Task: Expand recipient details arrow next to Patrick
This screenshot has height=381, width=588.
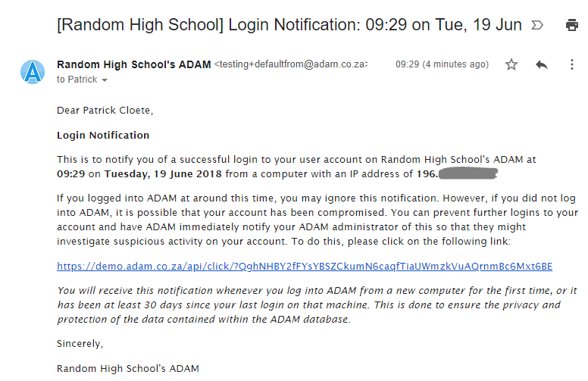Action: pos(105,80)
